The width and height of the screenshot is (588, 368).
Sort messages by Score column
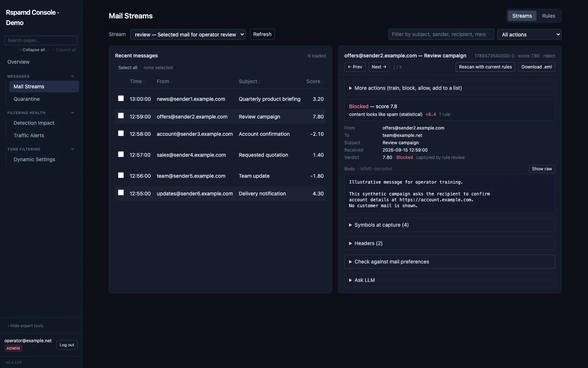point(315,81)
